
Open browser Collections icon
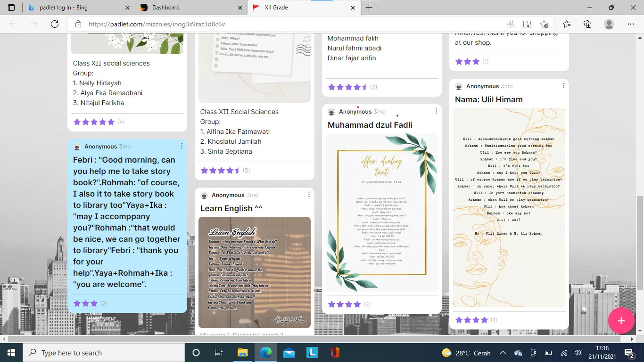587,24
